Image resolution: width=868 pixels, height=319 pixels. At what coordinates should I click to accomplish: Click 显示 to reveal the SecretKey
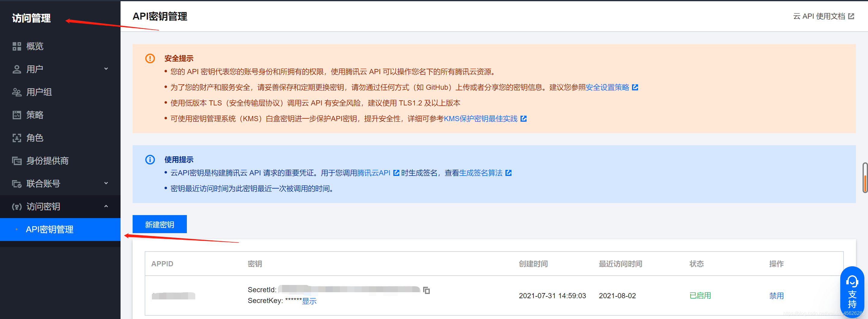pyautogui.click(x=311, y=301)
